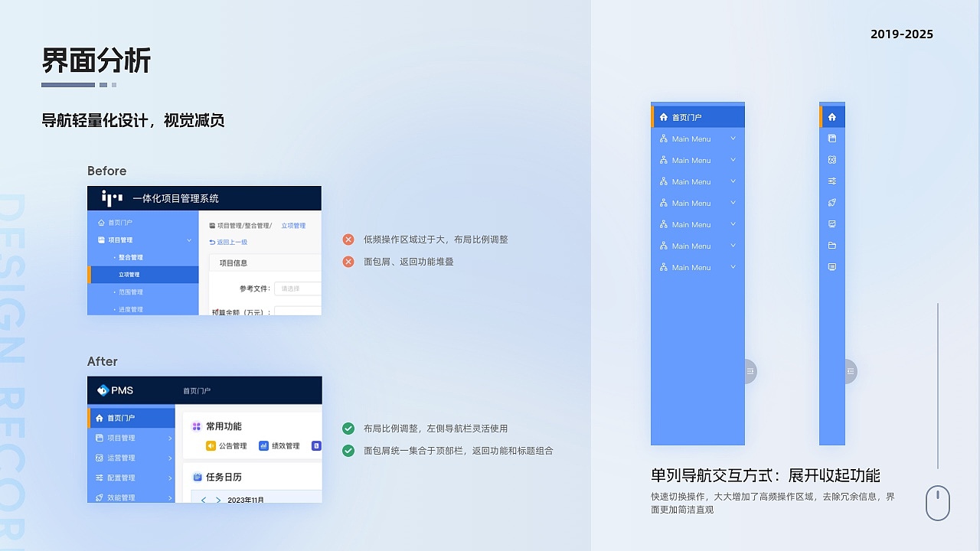
Task: Expand the 运营管理 submenu chevron
Action: point(169,458)
